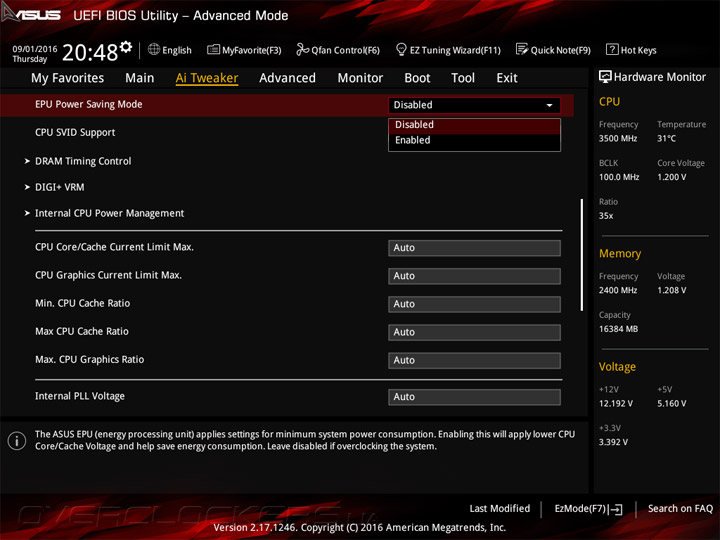Open Qfan Control(F6)
This screenshot has height=540, width=720.
(338, 50)
